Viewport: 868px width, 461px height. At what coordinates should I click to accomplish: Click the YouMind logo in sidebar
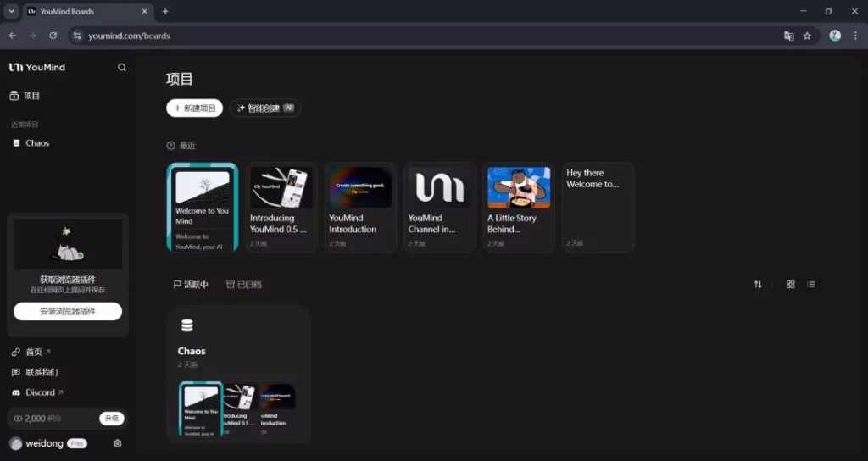(37, 68)
